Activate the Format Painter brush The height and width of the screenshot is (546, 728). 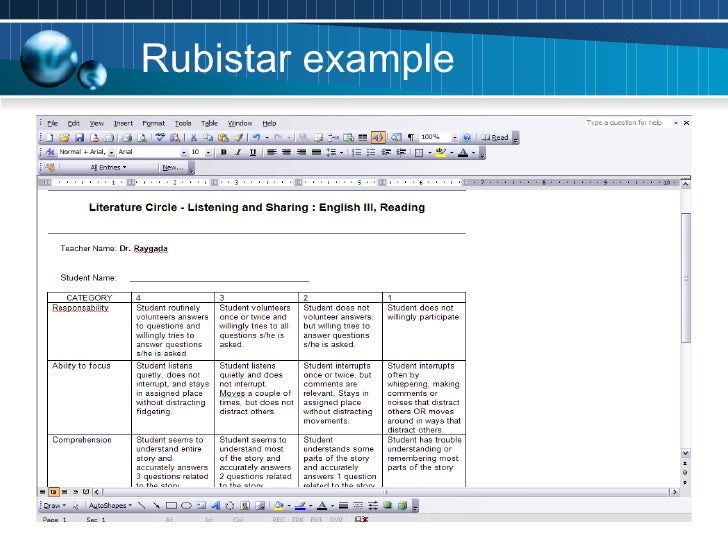click(238, 138)
